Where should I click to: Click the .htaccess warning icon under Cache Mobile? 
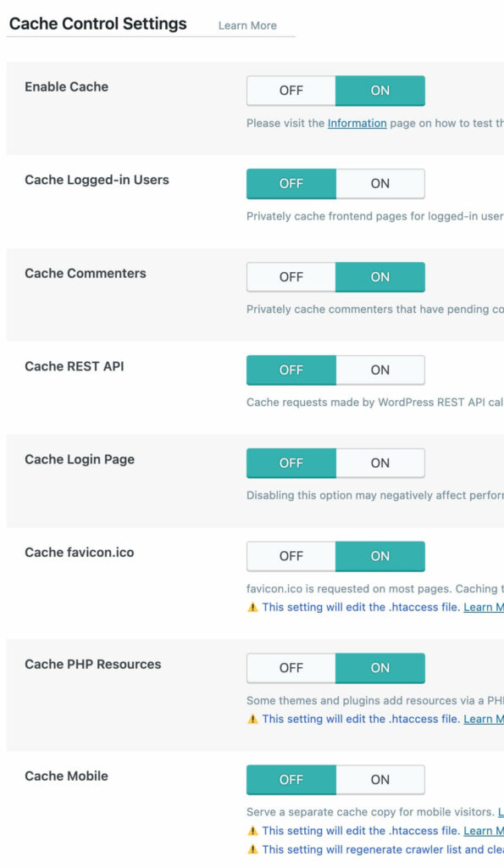click(x=251, y=831)
